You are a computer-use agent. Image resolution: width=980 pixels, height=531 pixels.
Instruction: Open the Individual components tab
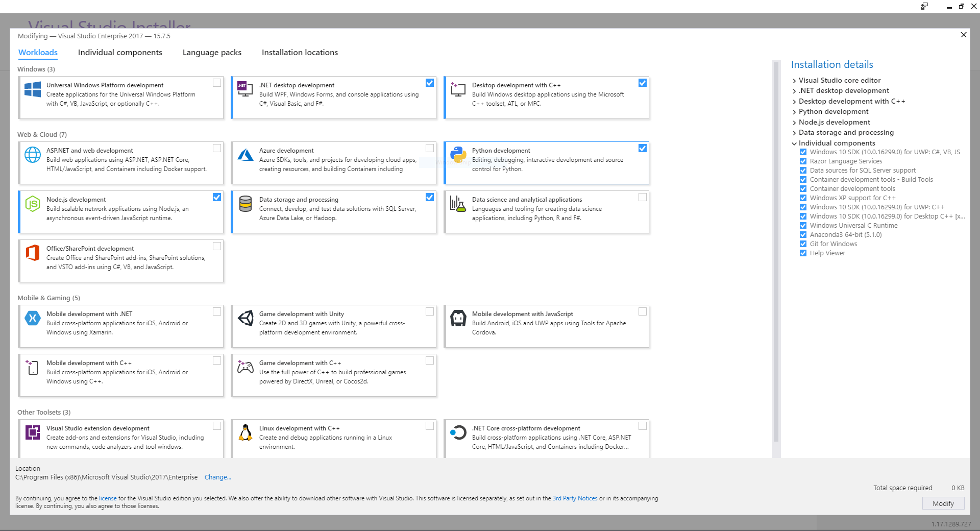[x=120, y=53]
